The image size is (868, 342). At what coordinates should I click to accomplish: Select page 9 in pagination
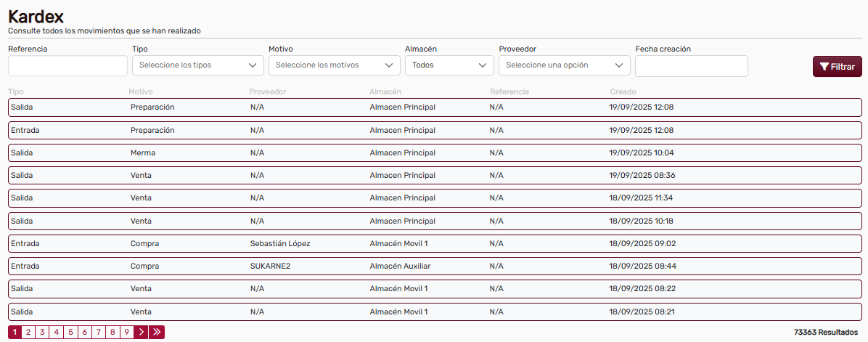click(126, 332)
